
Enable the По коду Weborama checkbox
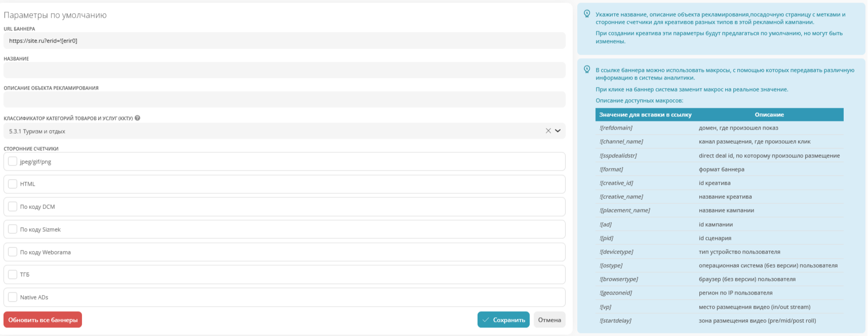[x=13, y=251]
